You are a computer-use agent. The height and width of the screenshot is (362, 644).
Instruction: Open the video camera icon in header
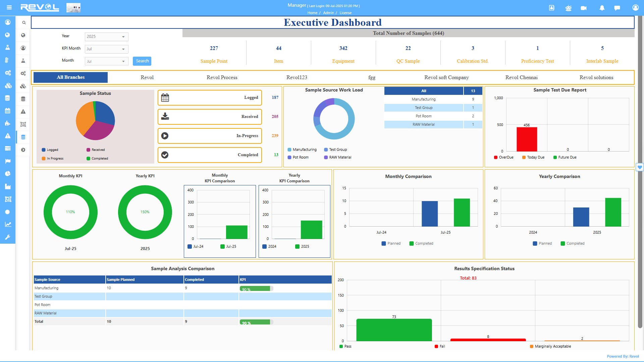click(x=584, y=8)
